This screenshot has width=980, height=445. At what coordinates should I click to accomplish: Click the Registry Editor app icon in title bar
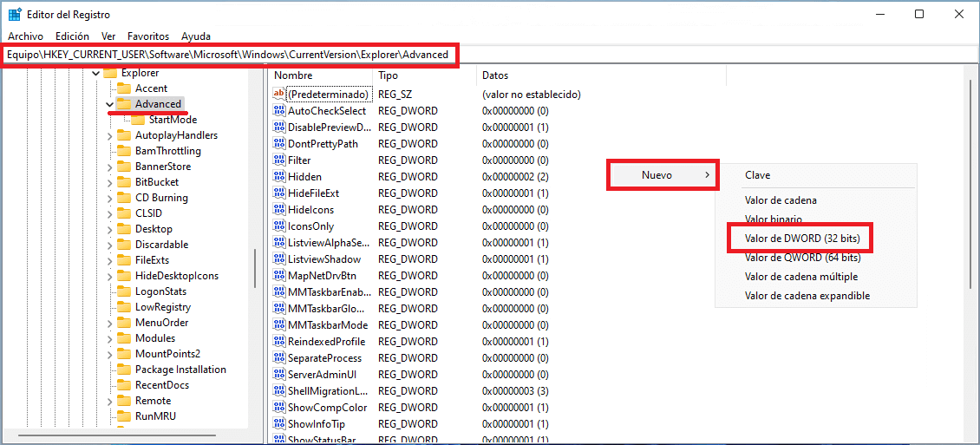(x=15, y=15)
